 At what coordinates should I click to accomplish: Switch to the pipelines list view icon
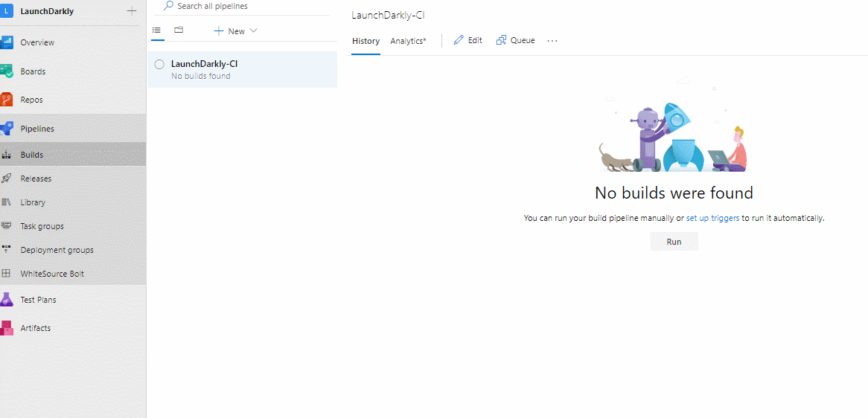(156, 30)
